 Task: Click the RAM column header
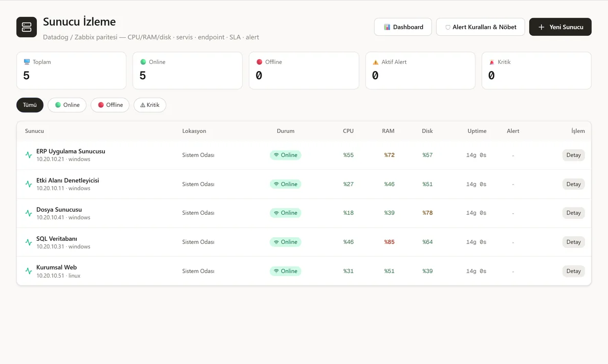click(x=388, y=131)
